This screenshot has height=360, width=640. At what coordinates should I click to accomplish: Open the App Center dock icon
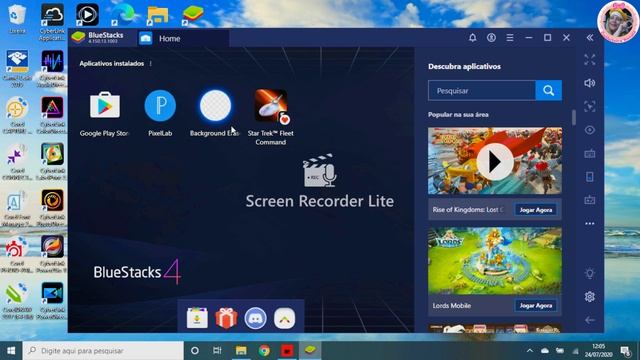click(197, 318)
